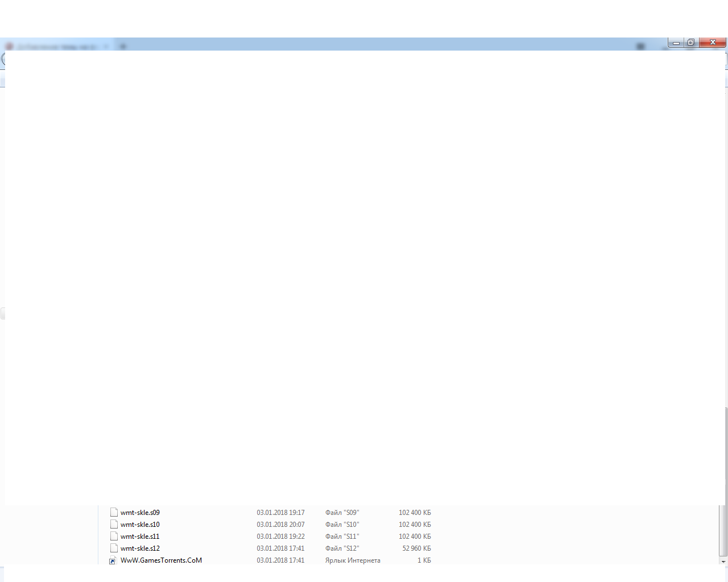Image resolution: width=728 pixels, height=582 pixels.
Task: Click the size in the wmt-skle.s10 row
Action: (x=415, y=525)
